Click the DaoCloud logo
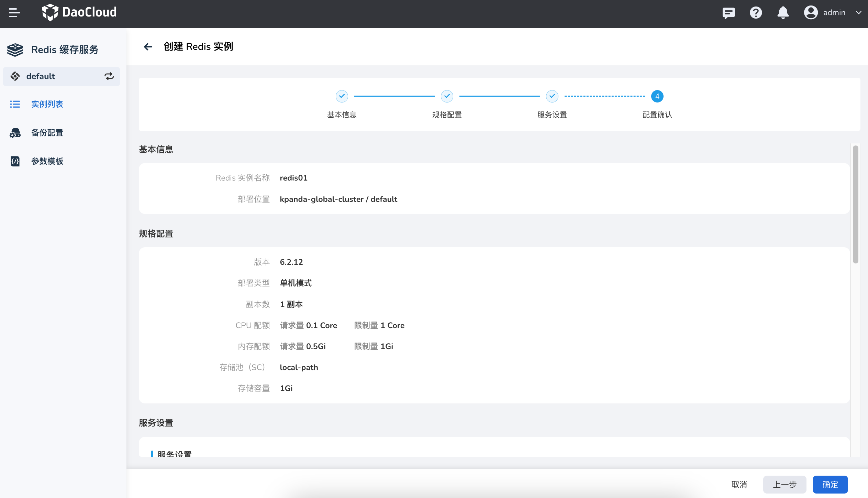This screenshot has width=868, height=498. click(x=79, y=13)
